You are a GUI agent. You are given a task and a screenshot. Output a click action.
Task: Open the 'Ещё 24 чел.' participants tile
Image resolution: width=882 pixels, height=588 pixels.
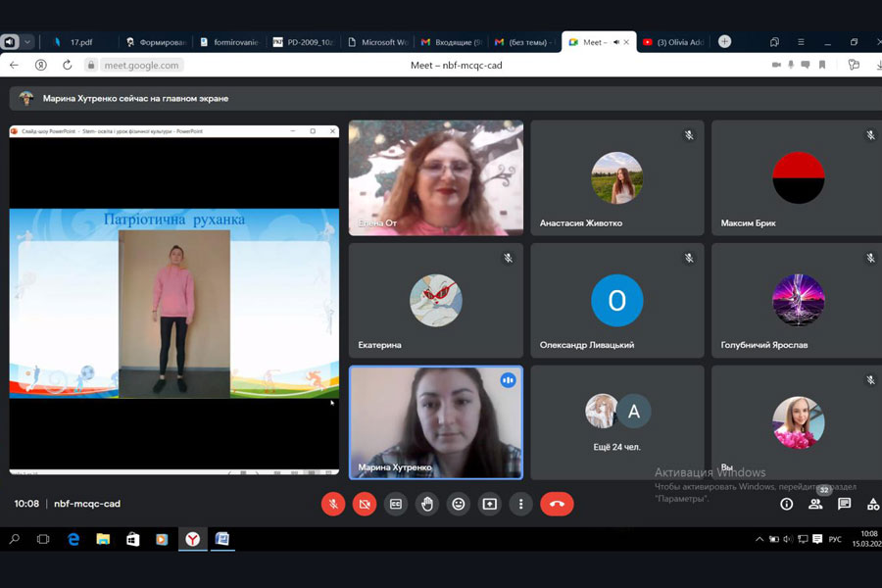(616, 421)
